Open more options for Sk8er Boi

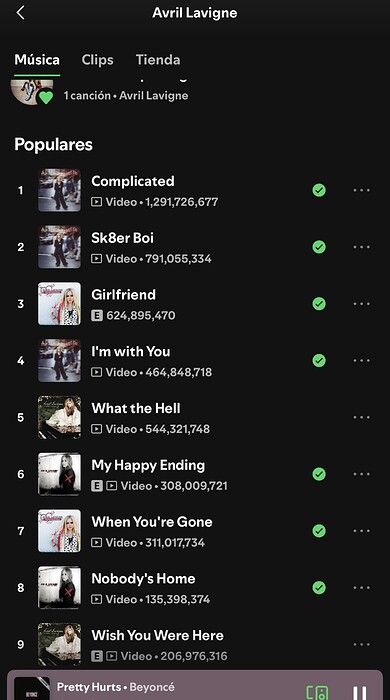361,247
